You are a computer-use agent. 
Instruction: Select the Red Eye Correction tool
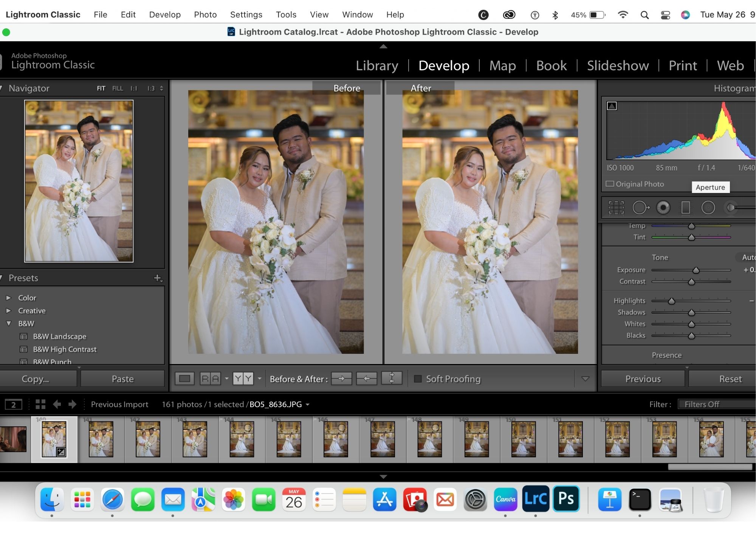(x=663, y=207)
